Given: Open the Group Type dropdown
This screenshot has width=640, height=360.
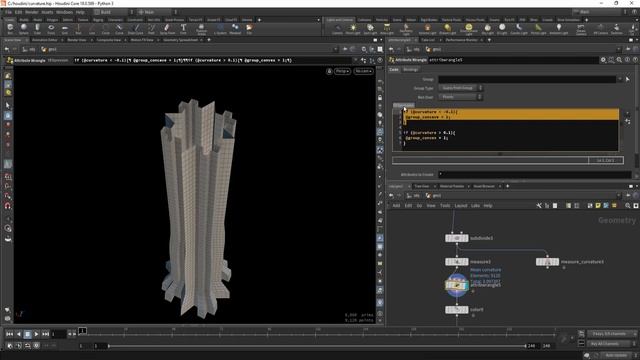Looking at the screenshot, I should [461, 88].
